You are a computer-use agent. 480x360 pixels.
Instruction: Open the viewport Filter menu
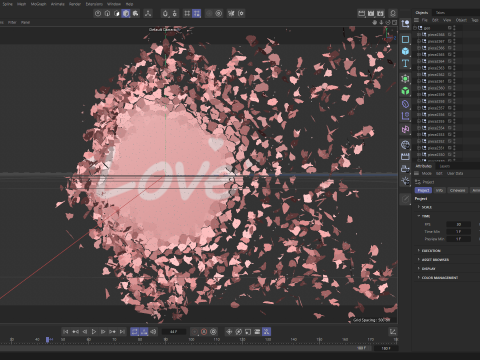pos(12,22)
